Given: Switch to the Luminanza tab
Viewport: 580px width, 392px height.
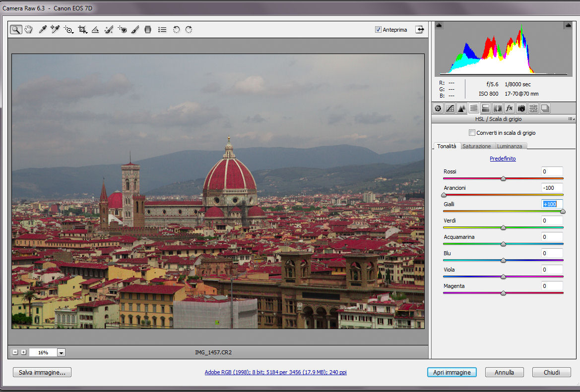Looking at the screenshot, I should 510,146.
